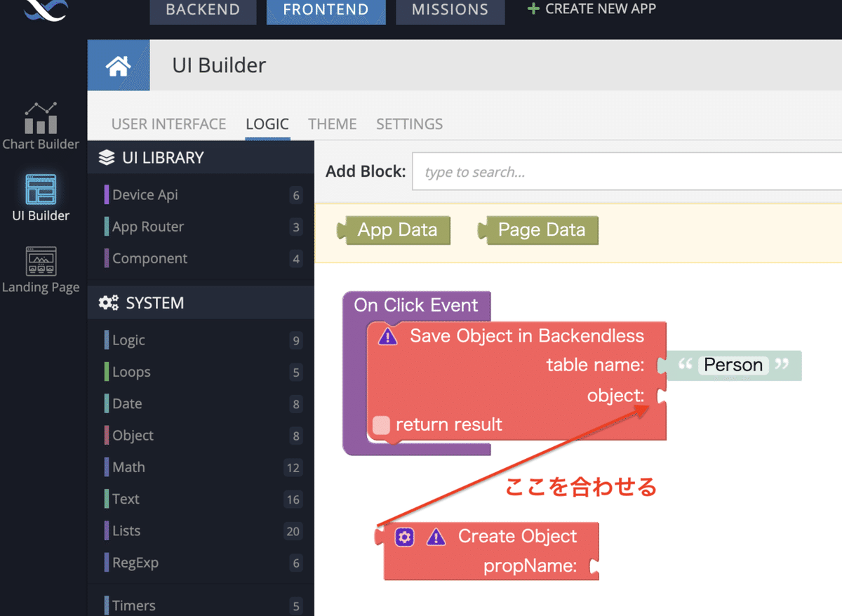Focus the Add Block search field

pos(627,171)
